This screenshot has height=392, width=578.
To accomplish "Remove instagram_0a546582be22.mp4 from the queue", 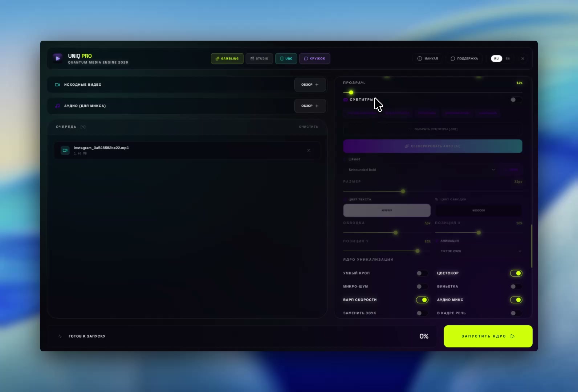I will (309, 150).
